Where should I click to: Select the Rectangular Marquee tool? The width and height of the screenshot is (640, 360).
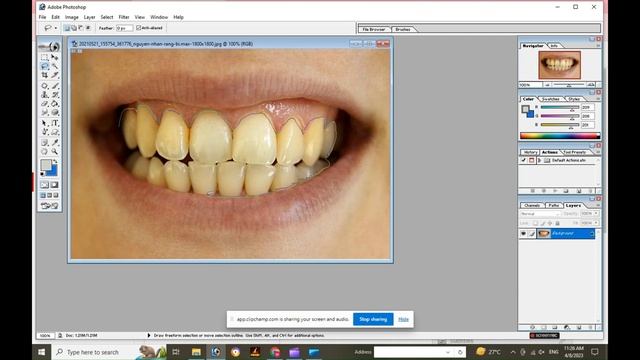44,58
